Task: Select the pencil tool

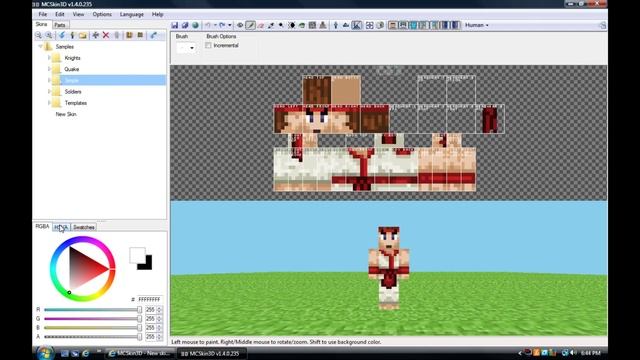Action: click(251, 25)
